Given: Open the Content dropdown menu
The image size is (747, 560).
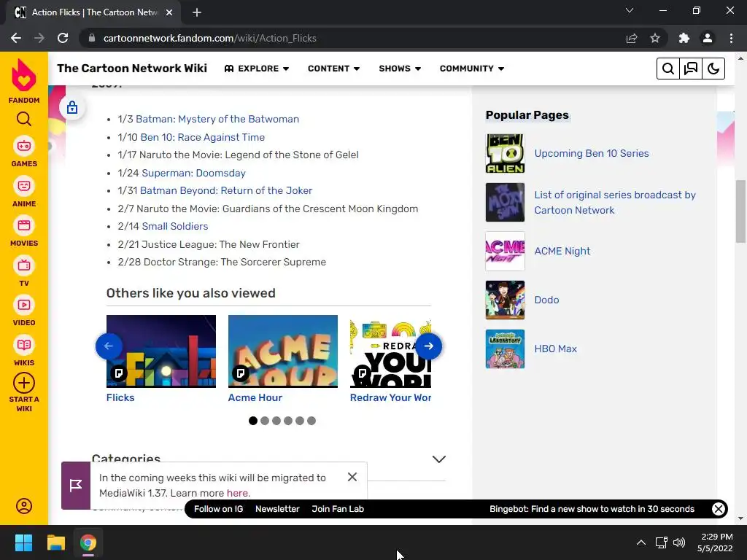Looking at the screenshot, I should point(333,69).
